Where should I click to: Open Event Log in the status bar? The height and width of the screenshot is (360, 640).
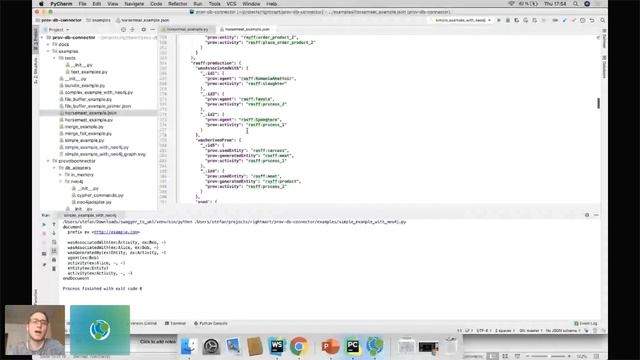(x=586, y=323)
